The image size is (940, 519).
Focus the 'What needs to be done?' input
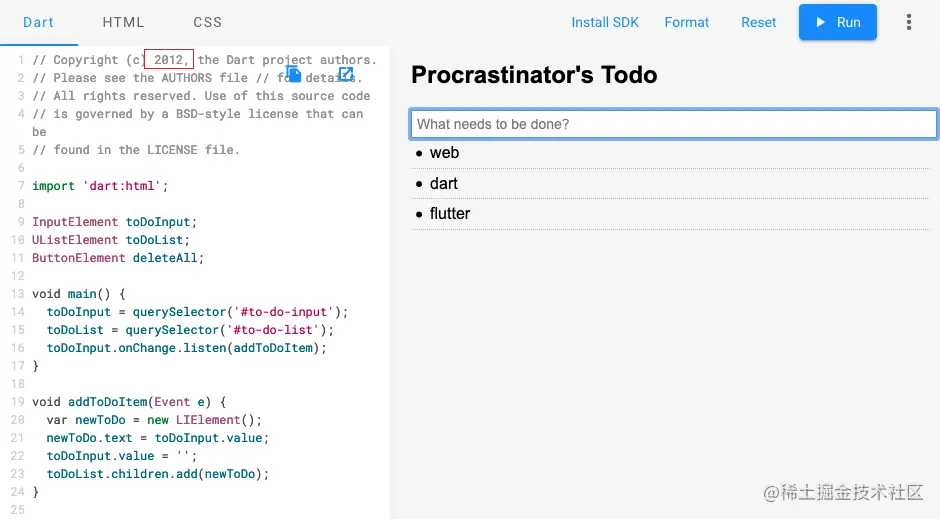tap(673, 124)
